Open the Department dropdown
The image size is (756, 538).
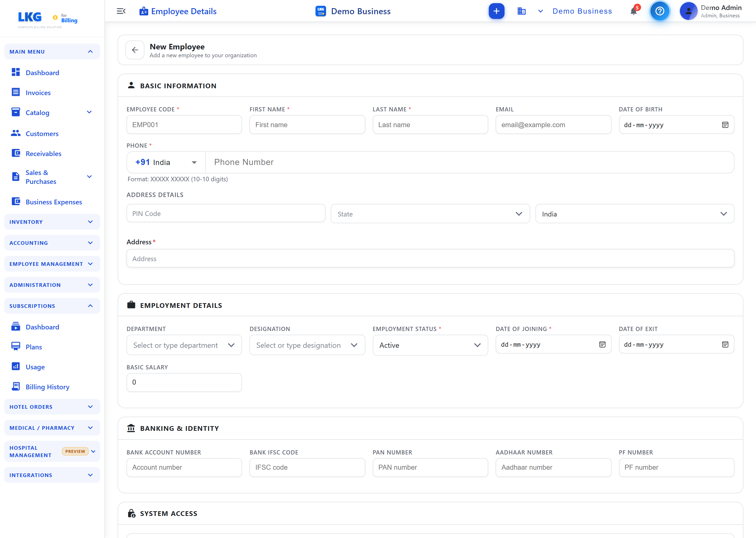[184, 345]
